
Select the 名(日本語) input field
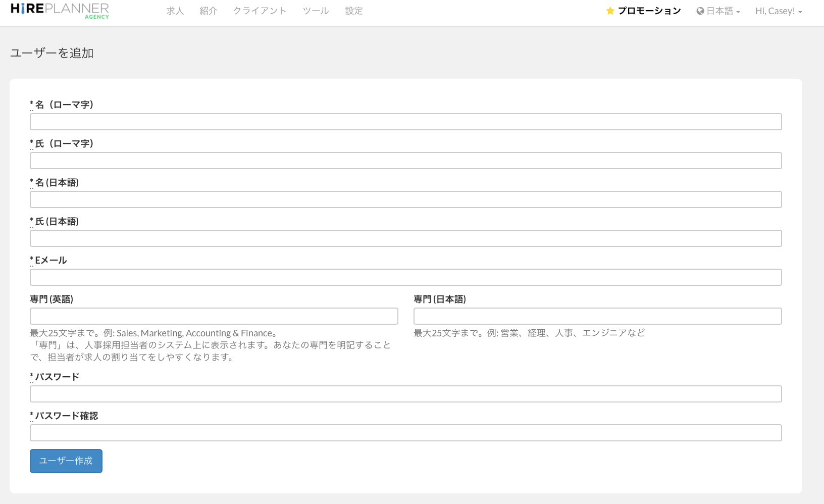coord(405,199)
